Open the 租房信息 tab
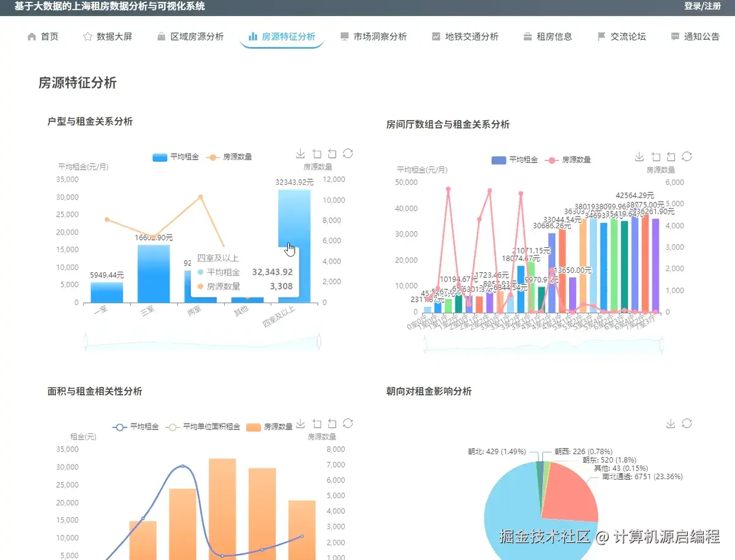735x560 pixels. 548,37
